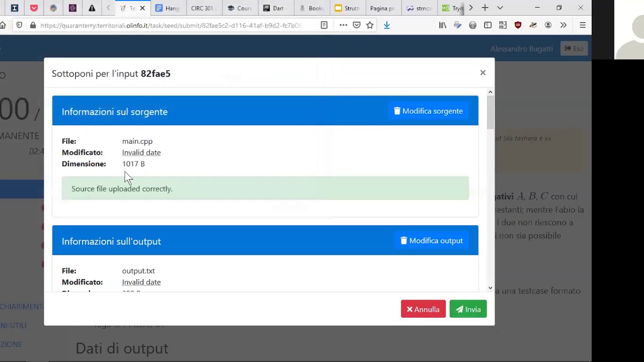Open the Alessandro Bugatti user link
Image resolution: width=644 pixels, height=362 pixels.
pyautogui.click(x=521, y=49)
